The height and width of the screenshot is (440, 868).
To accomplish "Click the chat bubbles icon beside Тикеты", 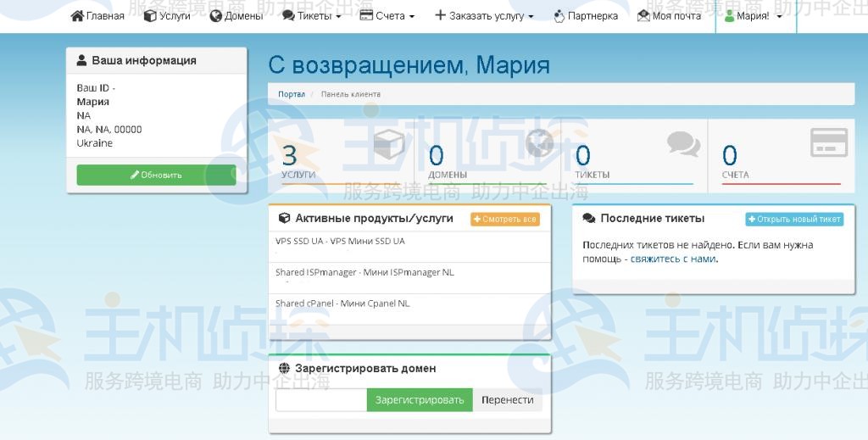I will click(288, 15).
